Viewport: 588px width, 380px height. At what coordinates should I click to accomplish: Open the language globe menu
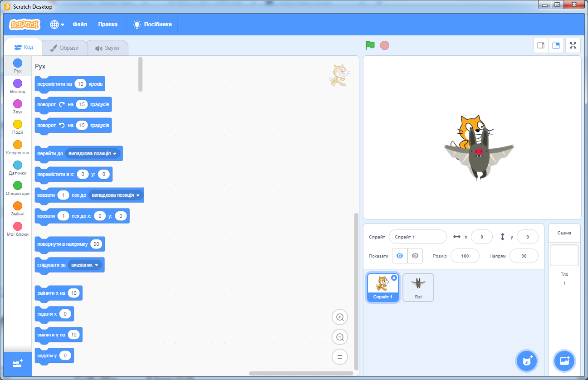click(x=57, y=24)
